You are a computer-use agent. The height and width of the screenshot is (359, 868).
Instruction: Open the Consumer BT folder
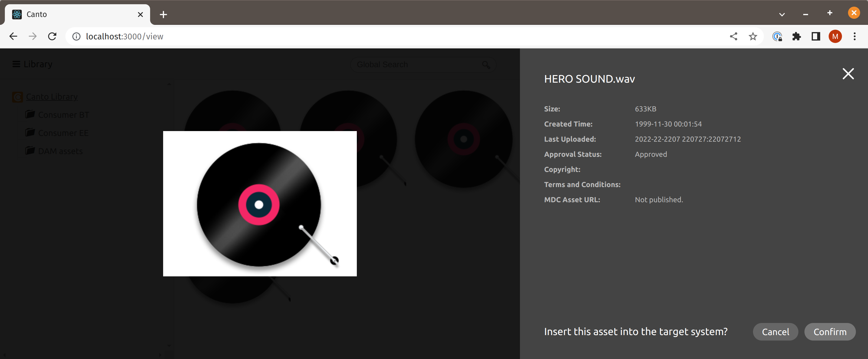click(63, 115)
